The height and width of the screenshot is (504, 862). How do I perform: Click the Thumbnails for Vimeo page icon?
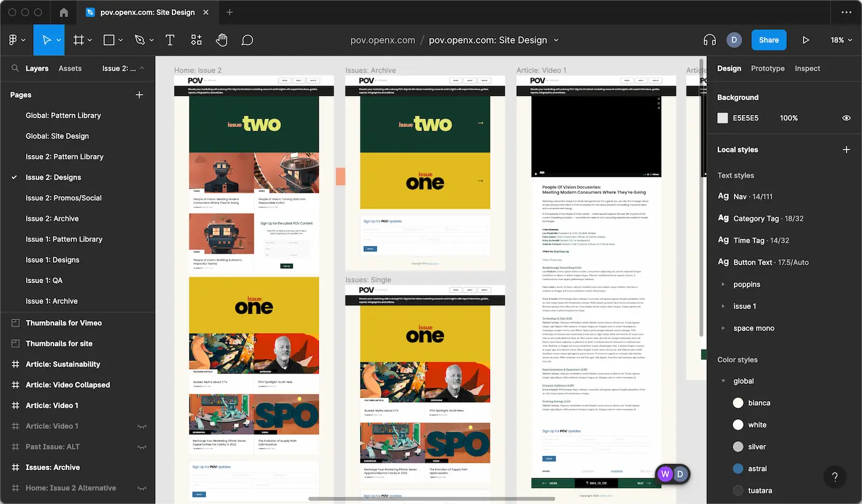pyautogui.click(x=15, y=323)
